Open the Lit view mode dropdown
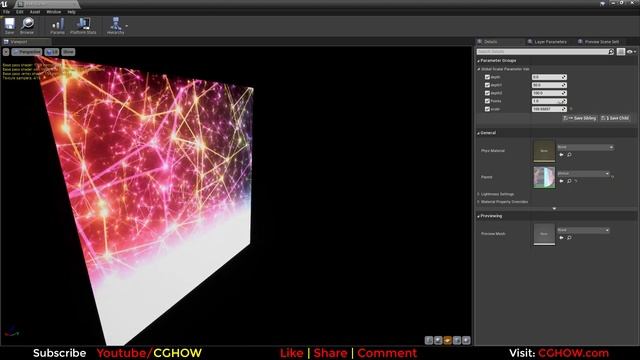Viewport: 640px width, 360px height. 52,52
